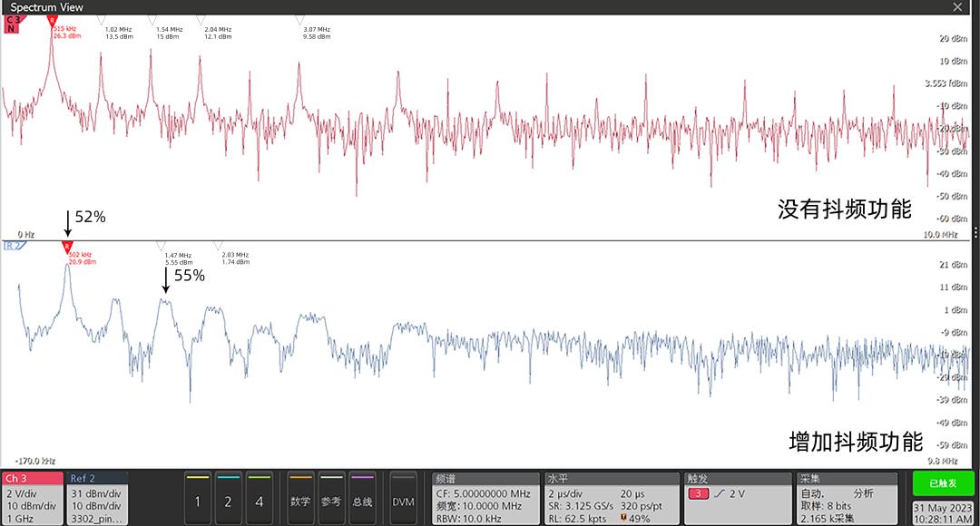Image resolution: width=980 pixels, height=526 pixels.
Task: Click the R2 reference waveform handle
Action: (13, 246)
